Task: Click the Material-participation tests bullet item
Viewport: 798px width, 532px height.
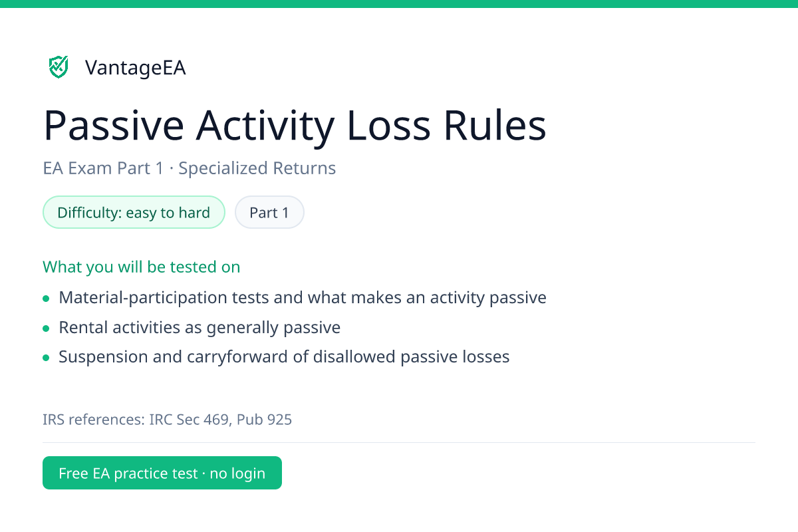Action: click(303, 297)
